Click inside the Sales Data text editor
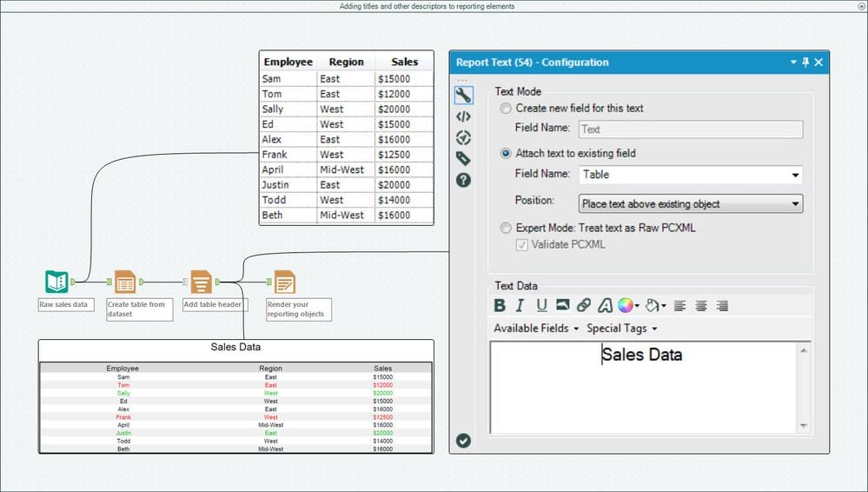The image size is (868, 492). pos(643,388)
